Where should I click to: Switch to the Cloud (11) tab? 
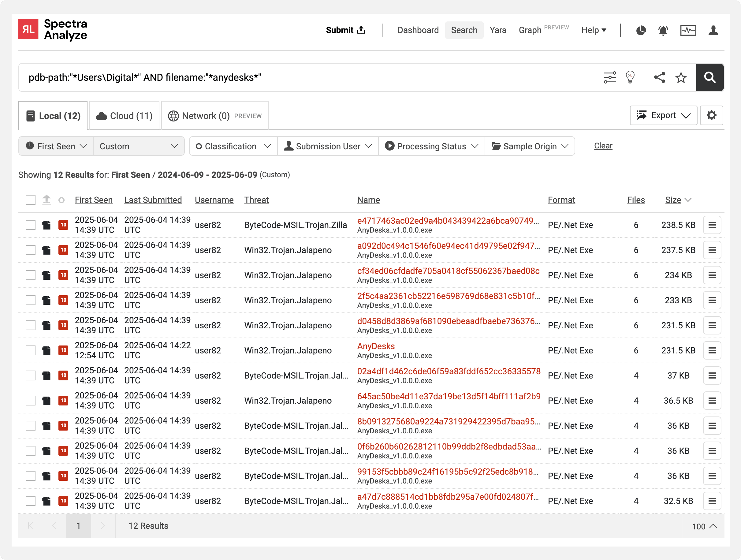(x=124, y=115)
